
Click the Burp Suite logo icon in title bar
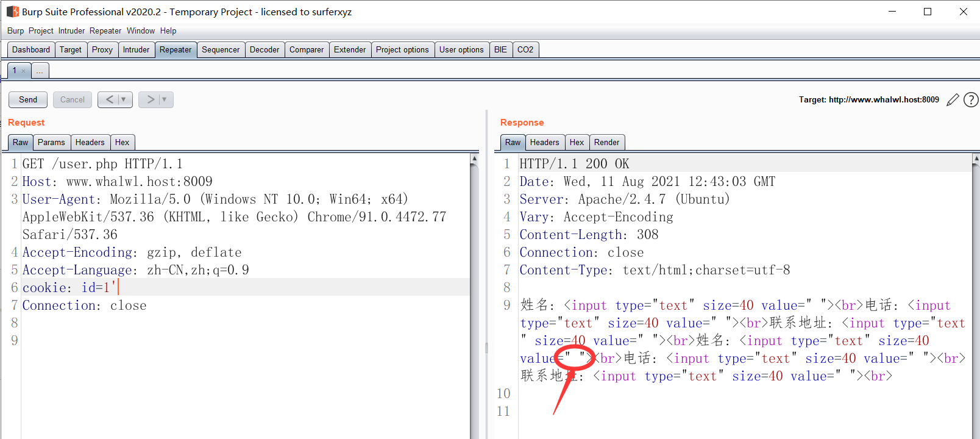pos(12,12)
